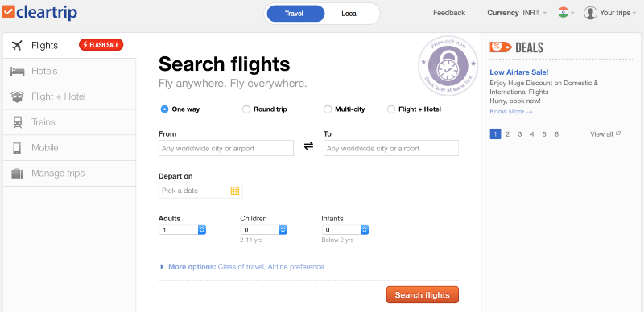Click the Mobile phone icon in sidebar

[17, 147]
